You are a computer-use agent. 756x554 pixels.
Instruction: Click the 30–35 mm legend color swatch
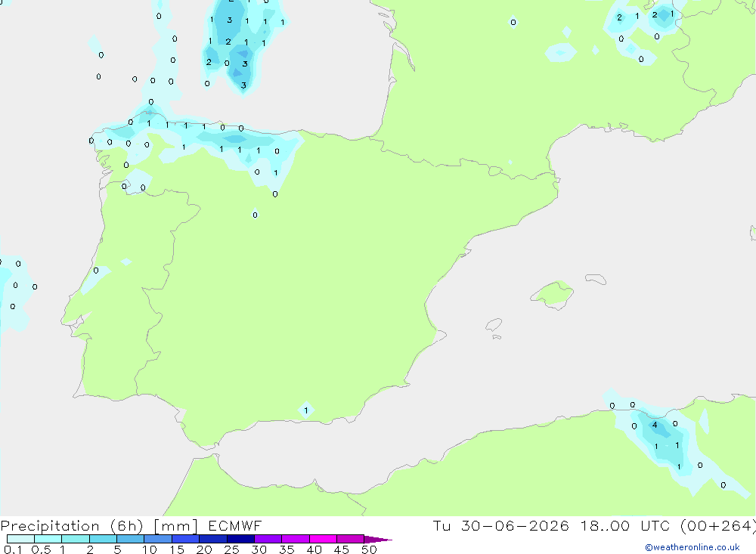point(268,539)
